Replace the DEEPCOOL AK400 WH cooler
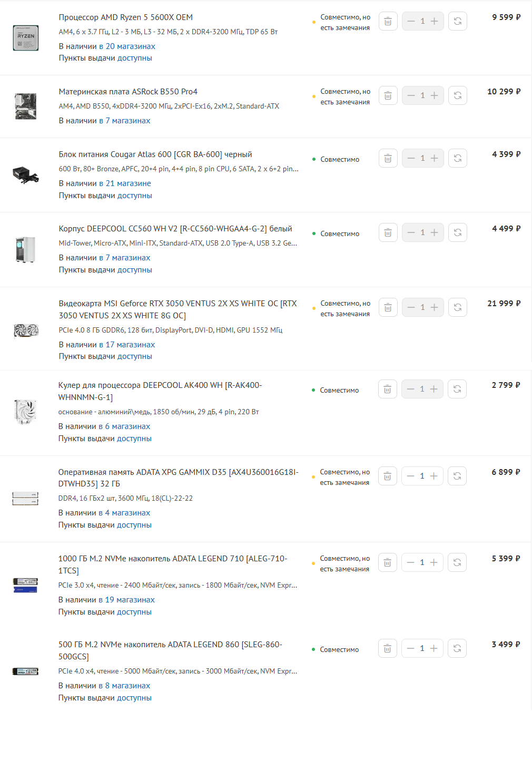The image size is (532, 779). click(457, 389)
